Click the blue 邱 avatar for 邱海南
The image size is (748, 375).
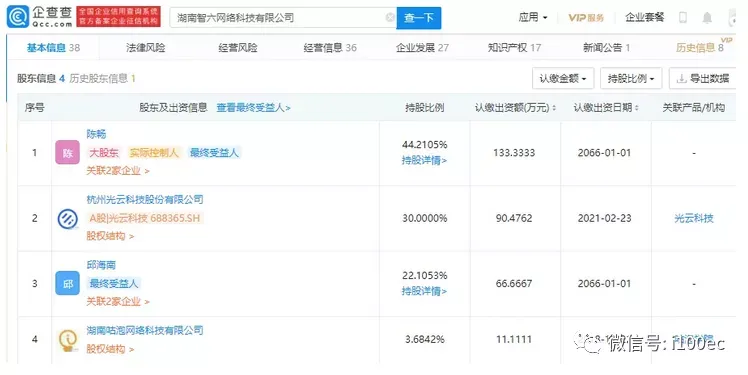tap(67, 283)
